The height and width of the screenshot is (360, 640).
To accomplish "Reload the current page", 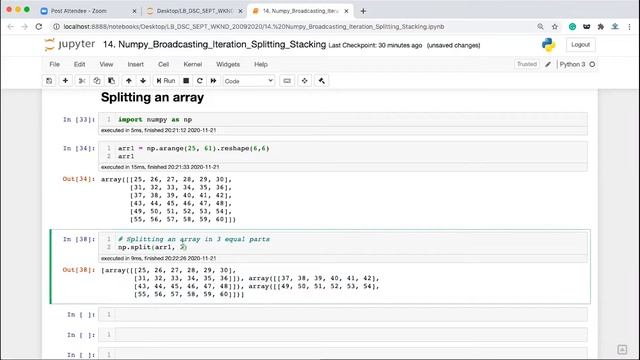I will [39, 27].
